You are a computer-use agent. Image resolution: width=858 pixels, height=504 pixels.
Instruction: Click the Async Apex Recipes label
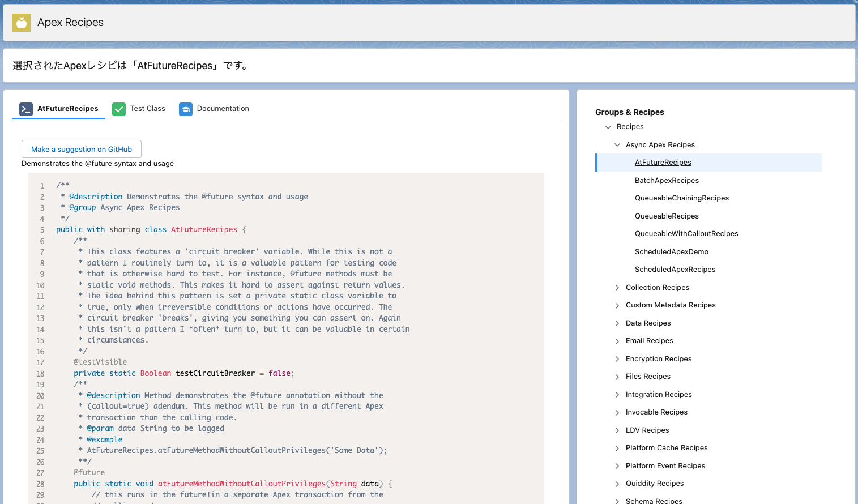click(x=660, y=145)
